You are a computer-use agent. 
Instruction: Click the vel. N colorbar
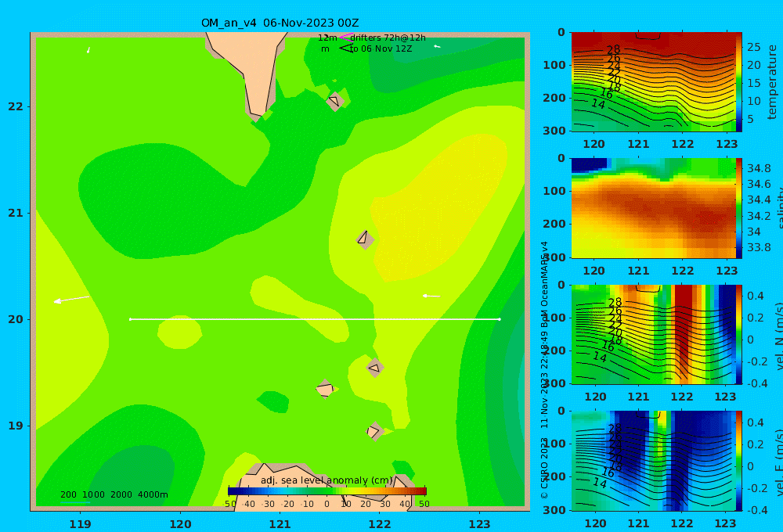pos(739,334)
